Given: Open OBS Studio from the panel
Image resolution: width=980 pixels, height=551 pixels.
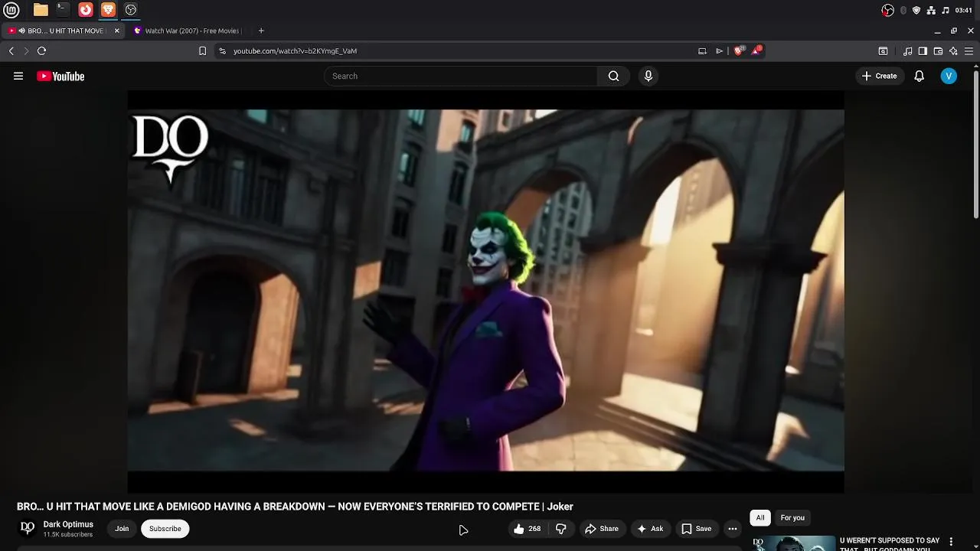Looking at the screenshot, I should (131, 10).
